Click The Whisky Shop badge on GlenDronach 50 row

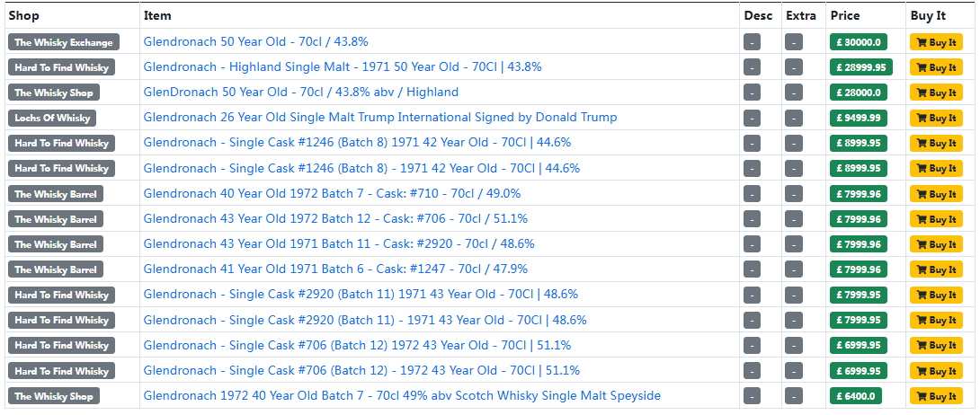(x=54, y=93)
